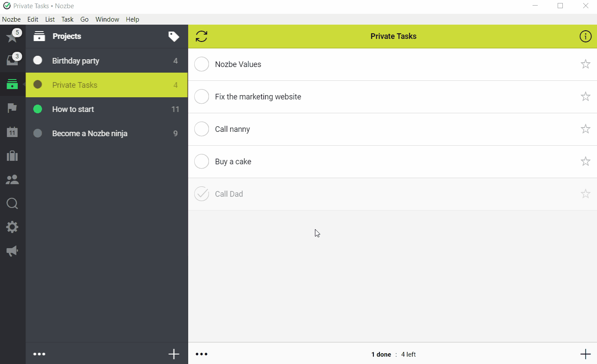Tick the Buy a cake checkbox
The width and height of the screenshot is (597, 364).
[202, 162]
